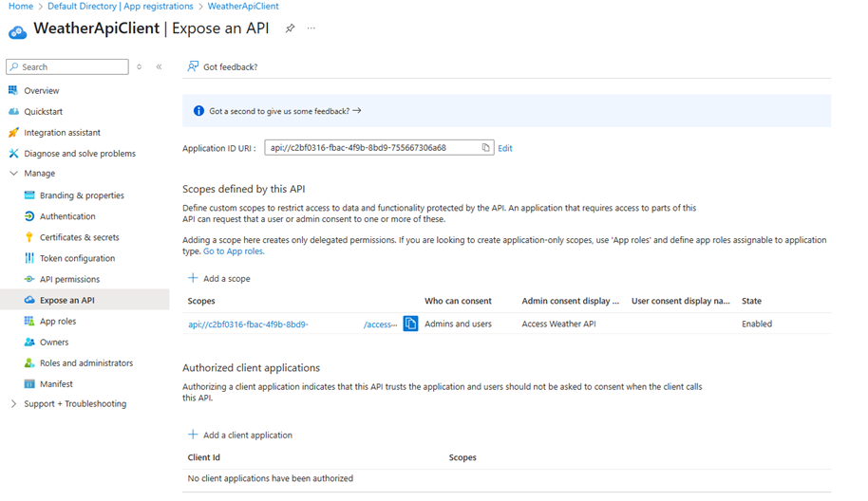Click the App roles grid icon
Image resolution: width=868 pixels, height=501 pixels.
tap(29, 321)
